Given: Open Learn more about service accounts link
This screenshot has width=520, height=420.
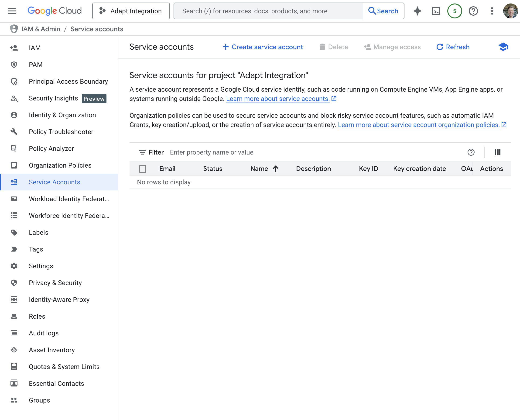Looking at the screenshot, I should [278, 99].
